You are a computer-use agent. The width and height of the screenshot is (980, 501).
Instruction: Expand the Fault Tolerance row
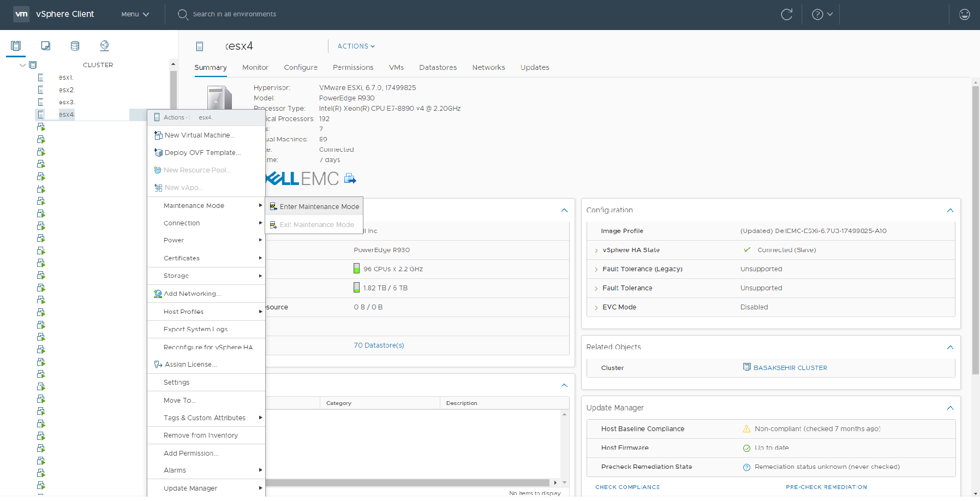pyautogui.click(x=596, y=289)
